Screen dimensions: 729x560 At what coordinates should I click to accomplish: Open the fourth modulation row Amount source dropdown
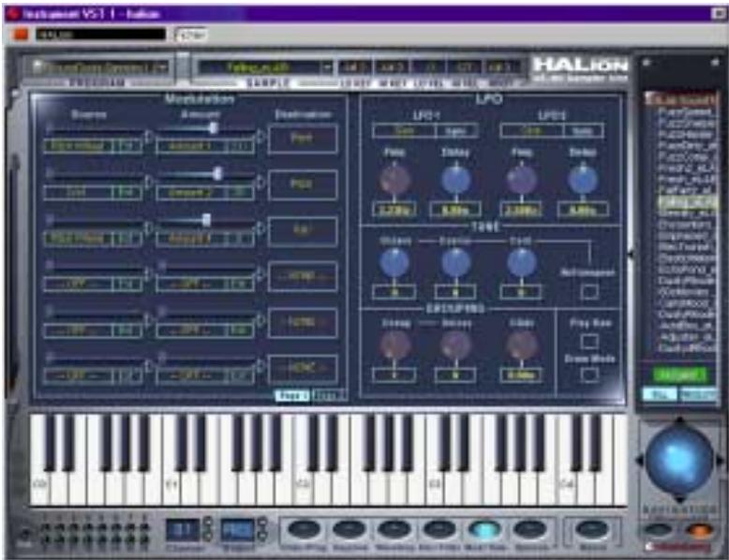pos(190,284)
